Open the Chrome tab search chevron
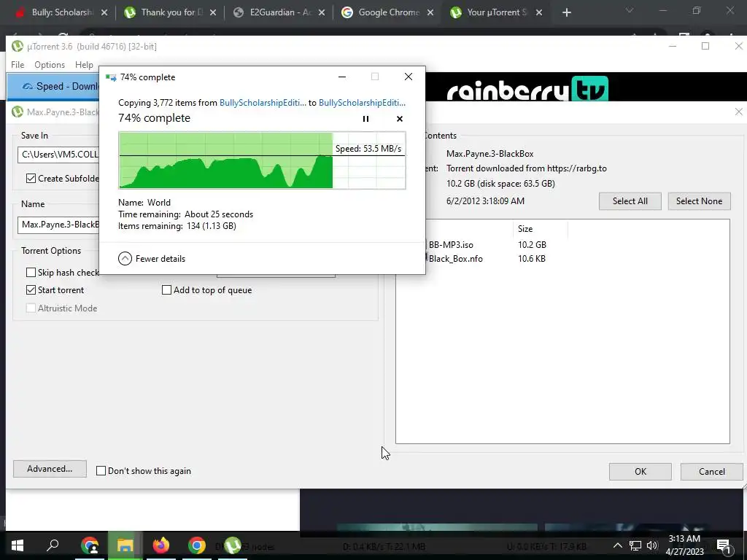Image resolution: width=747 pixels, height=560 pixels. click(x=630, y=10)
